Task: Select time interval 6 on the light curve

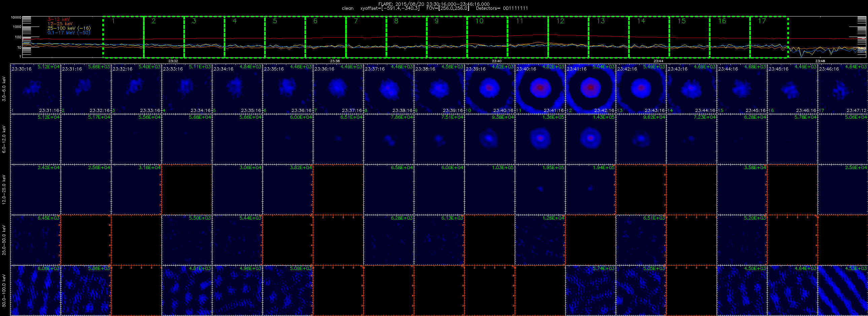Action: (326, 37)
